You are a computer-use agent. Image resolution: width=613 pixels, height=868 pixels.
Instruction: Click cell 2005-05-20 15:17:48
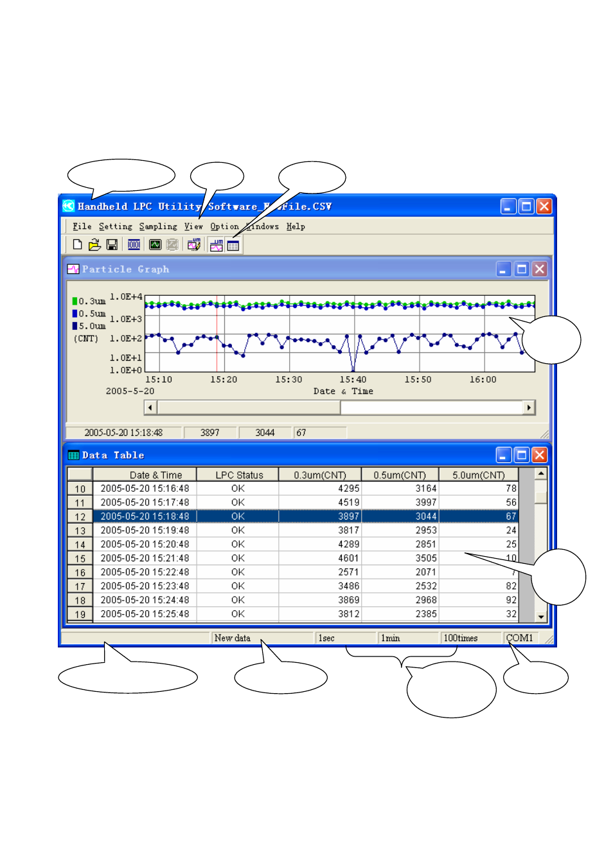pyautogui.click(x=145, y=502)
